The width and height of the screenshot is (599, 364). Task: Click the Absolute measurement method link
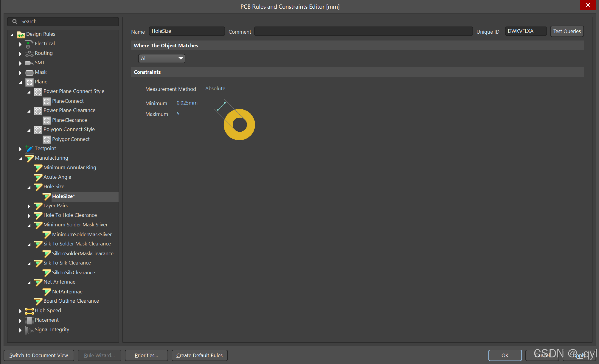[x=215, y=88]
